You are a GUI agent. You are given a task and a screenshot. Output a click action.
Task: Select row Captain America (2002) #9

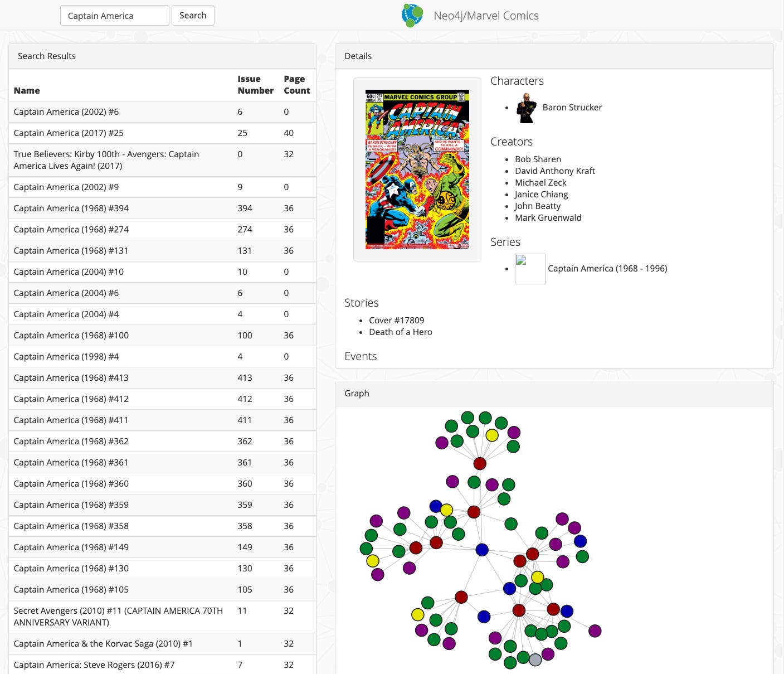click(x=162, y=187)
